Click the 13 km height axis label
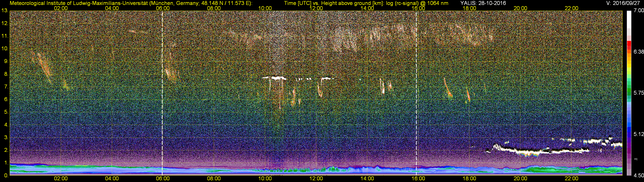Image resolution: width=644 pixels, height=182 pixels. point(5,10)
